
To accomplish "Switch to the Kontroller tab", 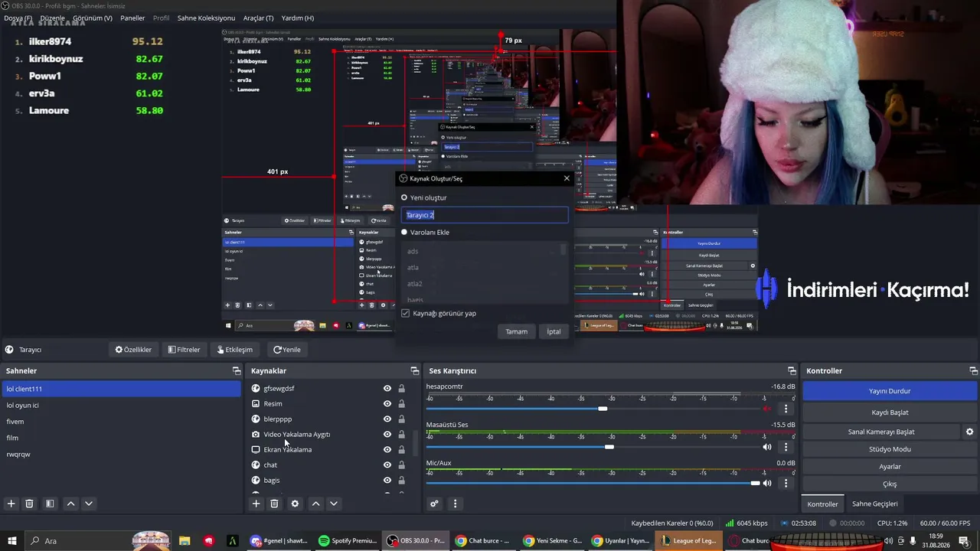I will [823, 504].
